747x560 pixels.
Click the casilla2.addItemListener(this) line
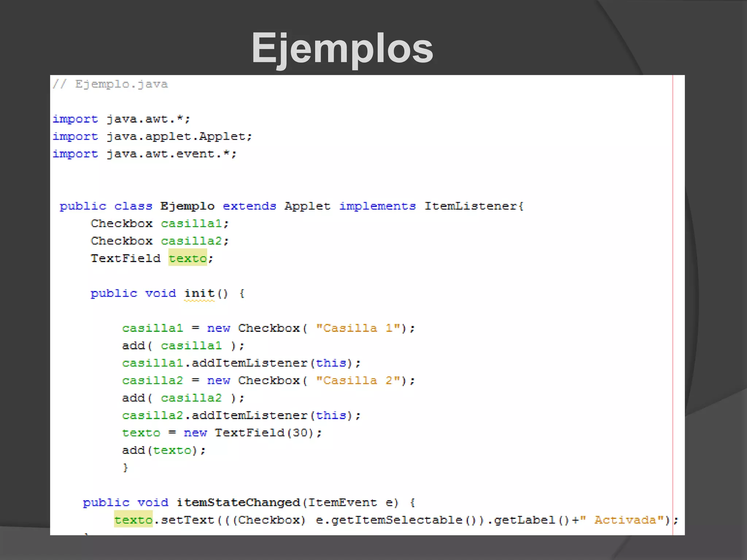[241, 416]
